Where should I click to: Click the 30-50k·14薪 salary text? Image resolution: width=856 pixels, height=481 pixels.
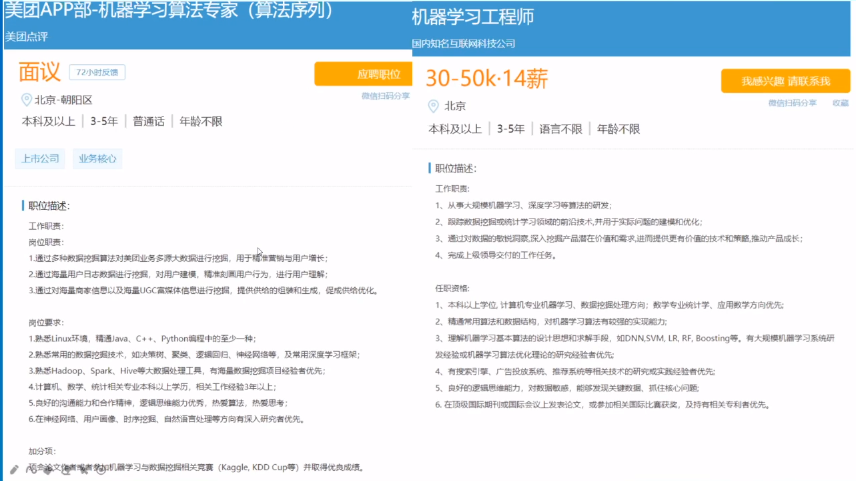[486, 79]
